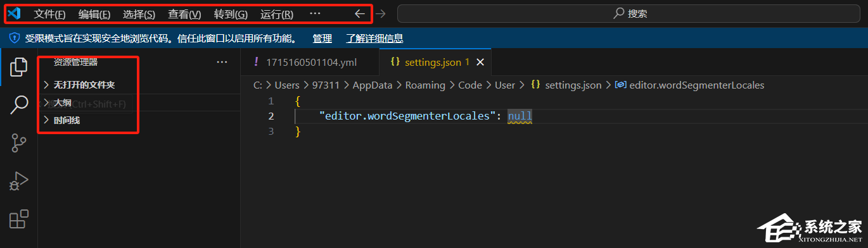Open the Search view magnifier icon
This screenshot has width=868, height=248.
[x=19, y=105]
